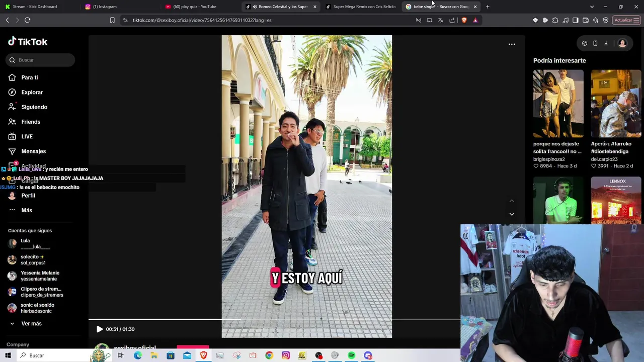Go to the next video arrow

tap(512, 214)
